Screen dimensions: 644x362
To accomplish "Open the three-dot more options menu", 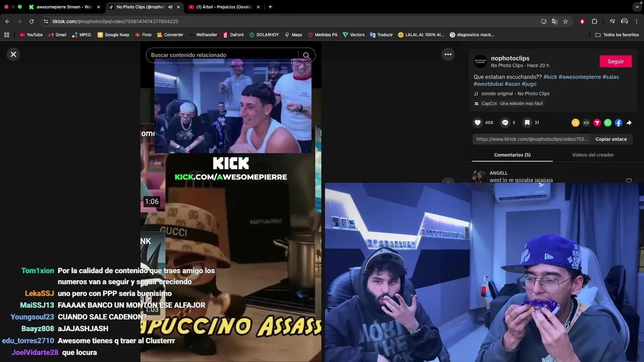I will (448, 54).
